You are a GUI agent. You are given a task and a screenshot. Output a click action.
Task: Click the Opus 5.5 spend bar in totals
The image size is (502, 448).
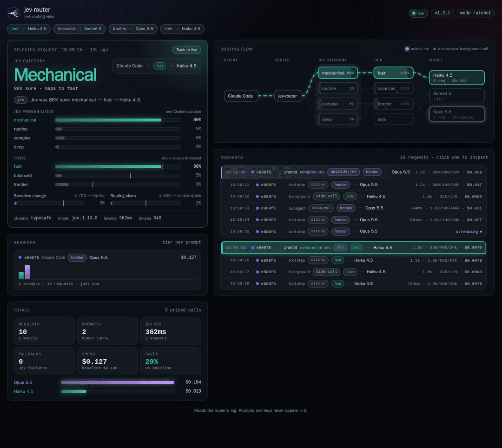(118, 382)
